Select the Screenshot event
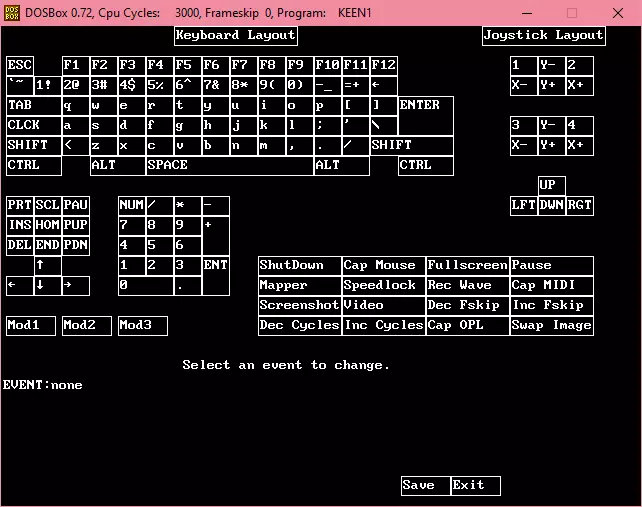 (300, 306)
